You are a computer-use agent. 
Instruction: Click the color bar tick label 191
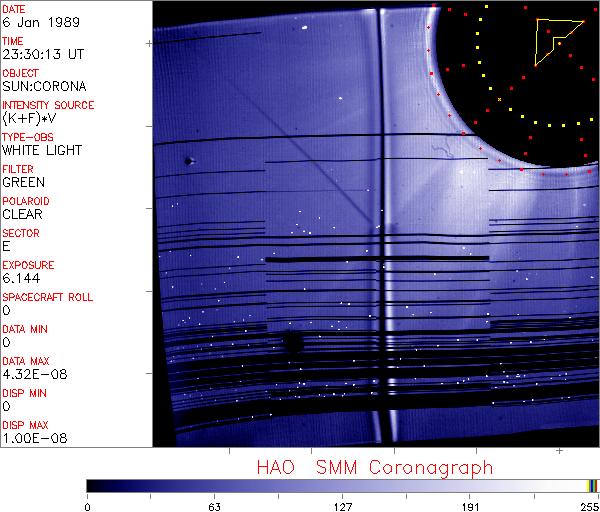point(470,505)
